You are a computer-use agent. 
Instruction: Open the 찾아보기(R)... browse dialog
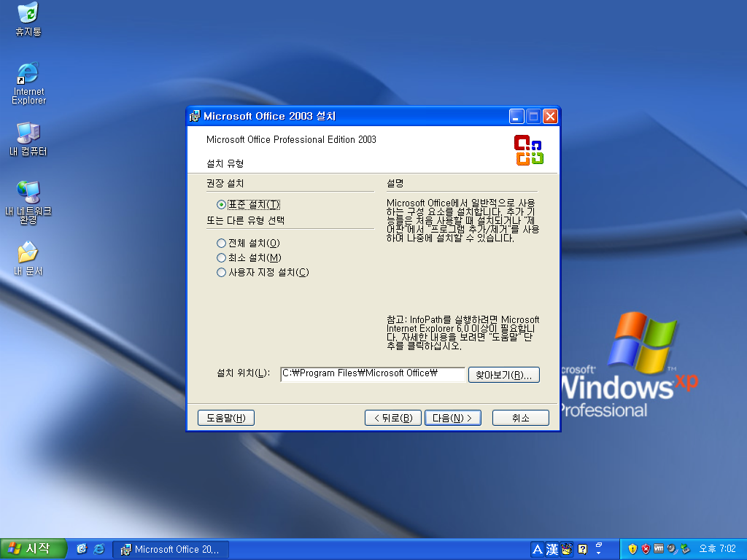(503, 375)
